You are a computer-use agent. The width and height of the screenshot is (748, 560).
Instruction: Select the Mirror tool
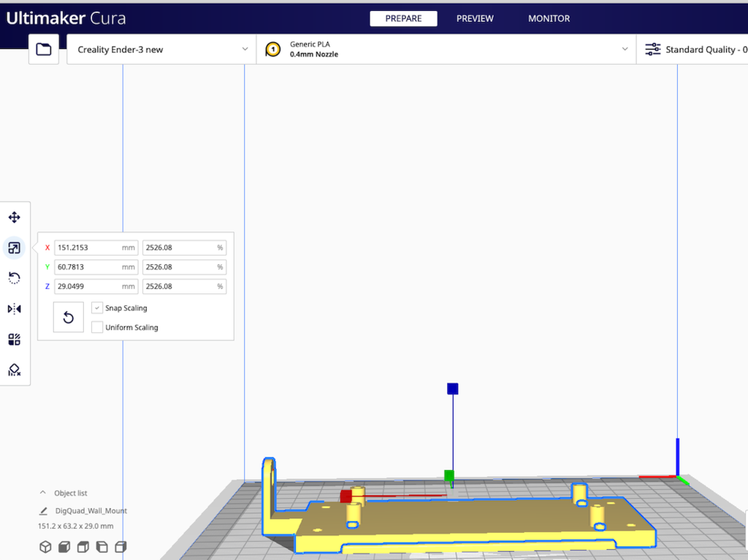pos(14,309)
